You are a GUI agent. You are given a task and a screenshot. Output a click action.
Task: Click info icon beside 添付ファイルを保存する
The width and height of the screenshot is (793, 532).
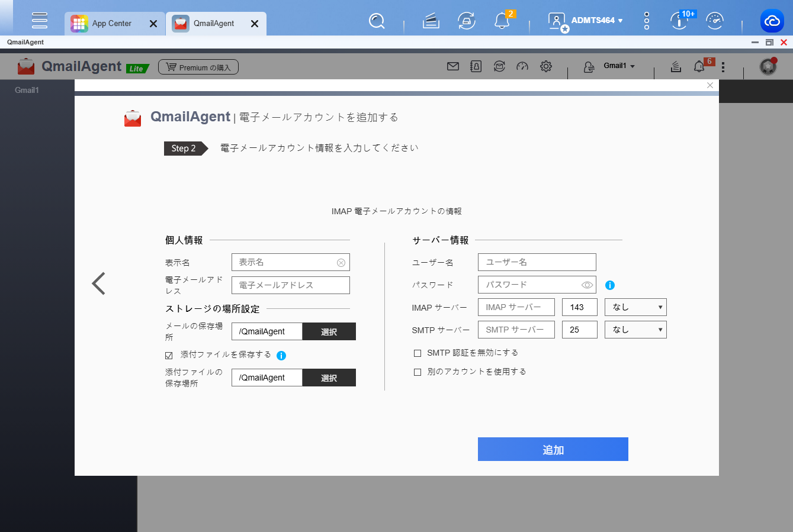[x=281, y=356]
